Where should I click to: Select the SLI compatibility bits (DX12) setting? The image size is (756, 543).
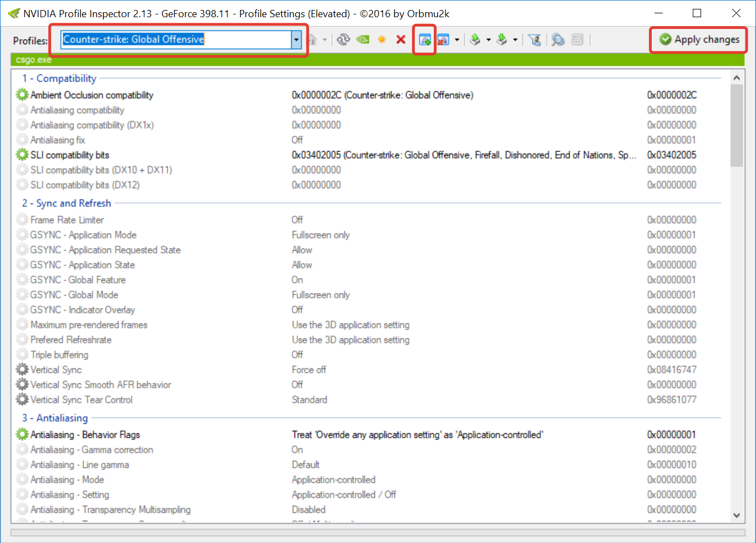tap(85, 185)
